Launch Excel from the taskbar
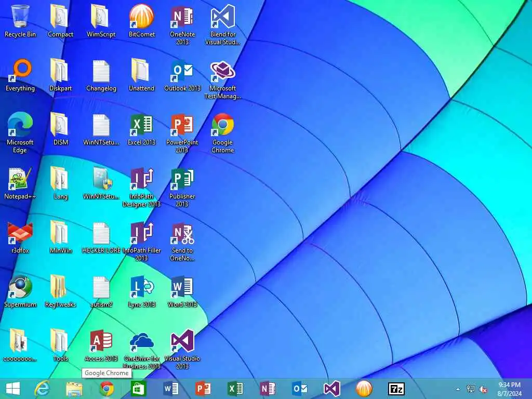This screenshot has width=532, height=399. 235,389
